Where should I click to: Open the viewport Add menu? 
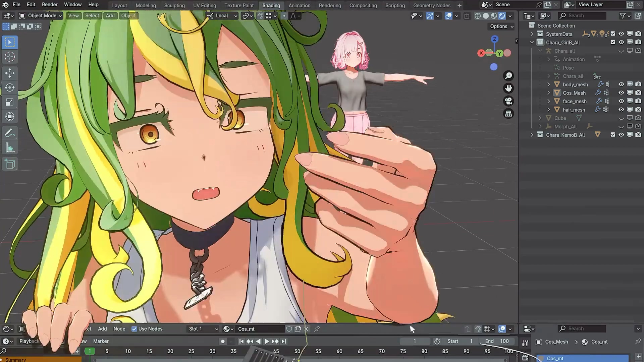[110, 16]
